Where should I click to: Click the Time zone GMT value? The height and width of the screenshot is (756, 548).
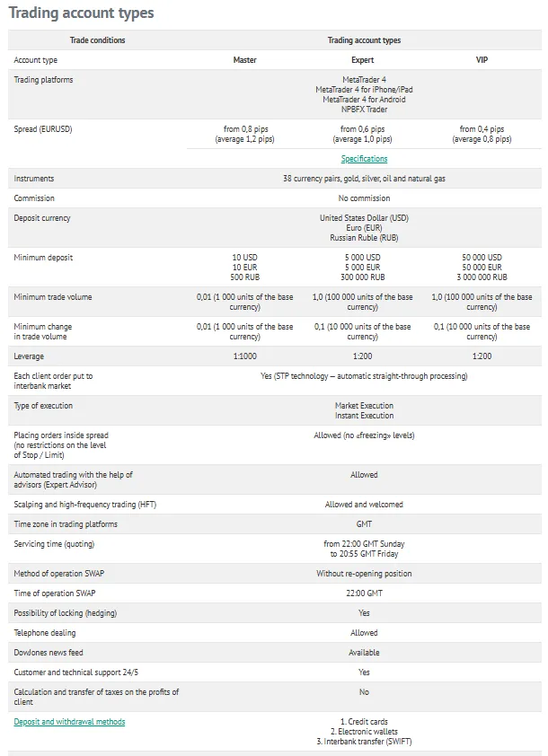click(x=364, y=524)
